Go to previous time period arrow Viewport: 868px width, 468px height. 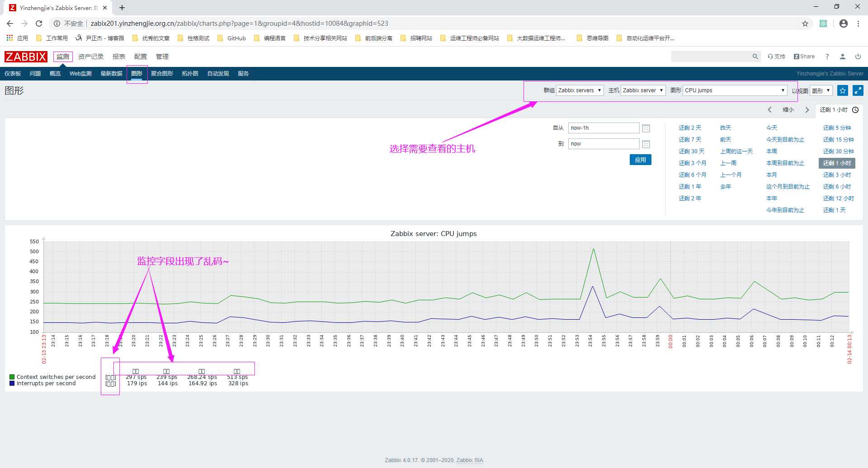pos(769,110)
